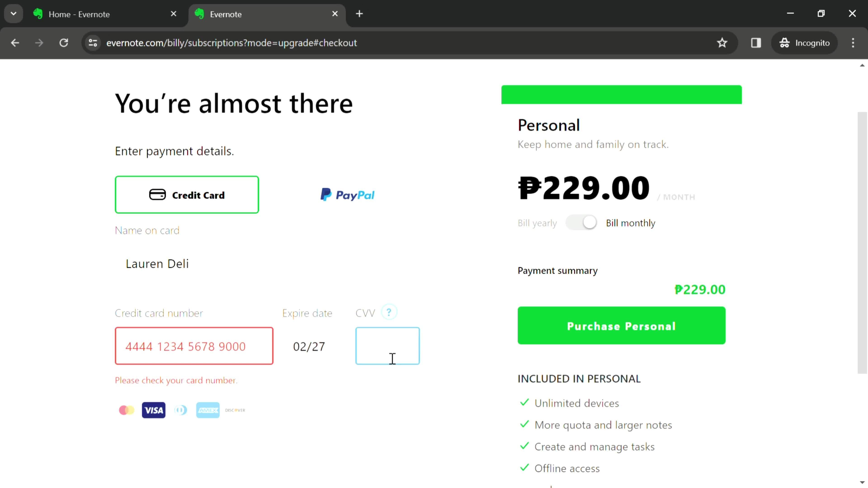The height and width of the screenshot is (488, 868).
Task: Click the Visa accepted card icon
Action: (154, 410)
